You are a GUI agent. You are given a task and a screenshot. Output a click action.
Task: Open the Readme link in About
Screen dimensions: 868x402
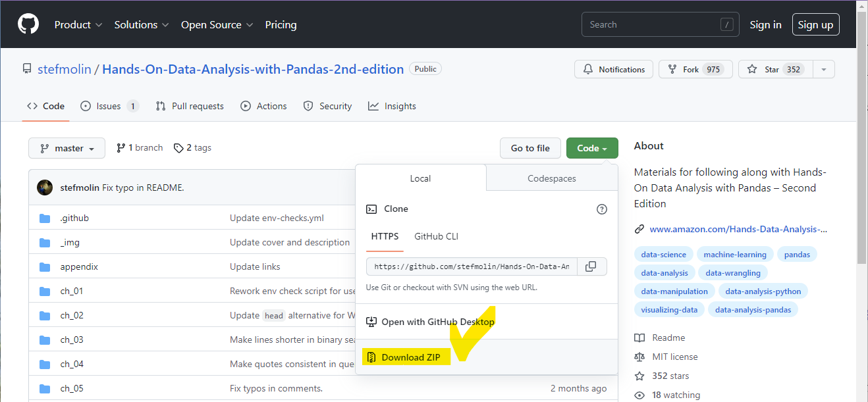click(x=660, y=338)
